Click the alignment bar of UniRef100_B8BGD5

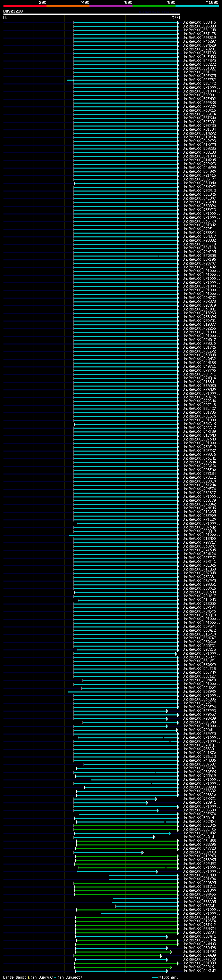point(145,902)
